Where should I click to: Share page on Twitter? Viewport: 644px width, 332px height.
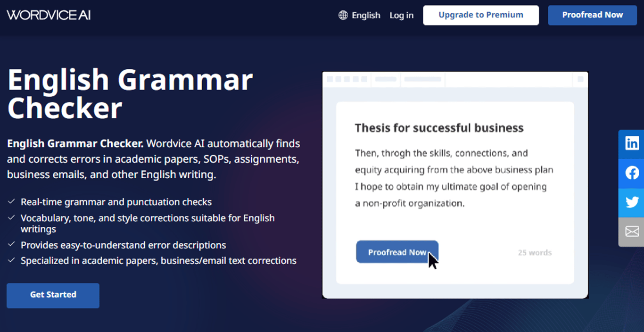point(632,202)
